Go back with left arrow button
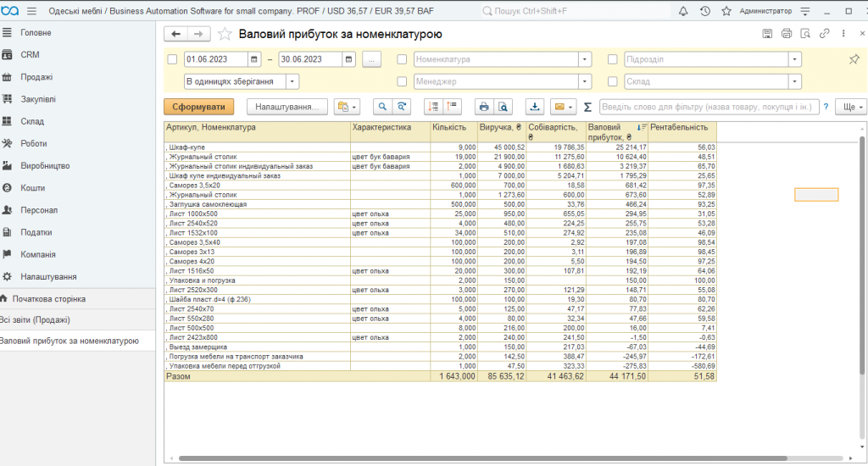This screenshot has width=868, height=466. click(176, 34)
